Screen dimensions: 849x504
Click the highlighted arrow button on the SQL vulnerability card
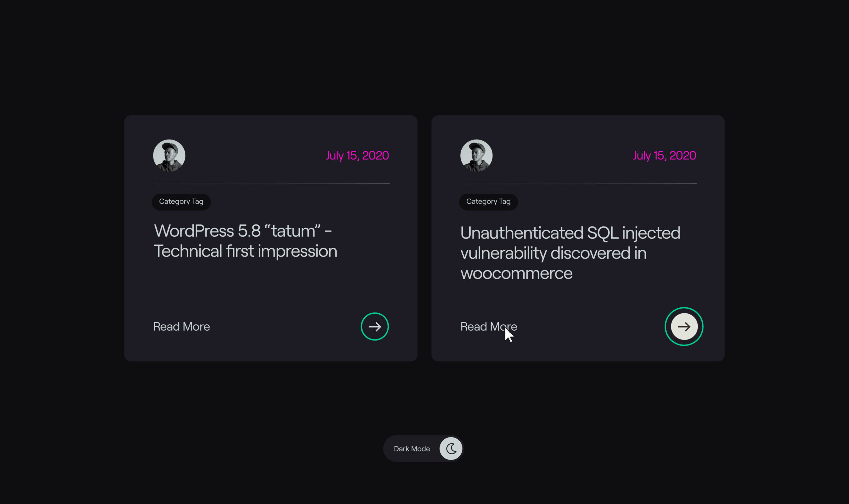click(684, 326)
